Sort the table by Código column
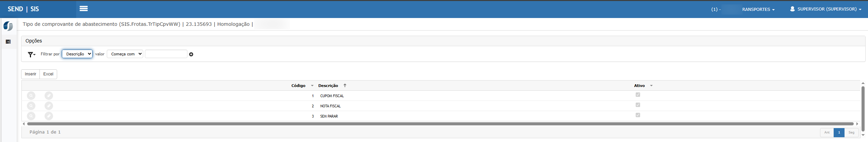The width and height of the screenshot is (868, 142). tap(298, 86)
